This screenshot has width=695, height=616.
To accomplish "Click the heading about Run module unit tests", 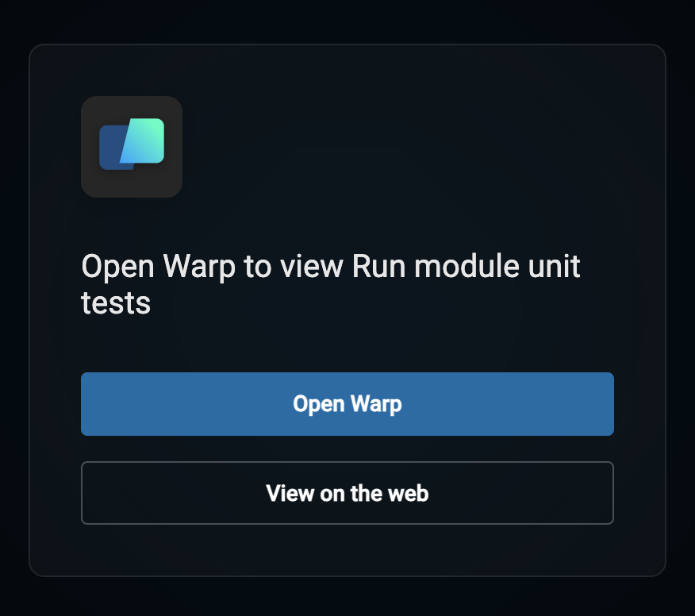I will [331, 284].
